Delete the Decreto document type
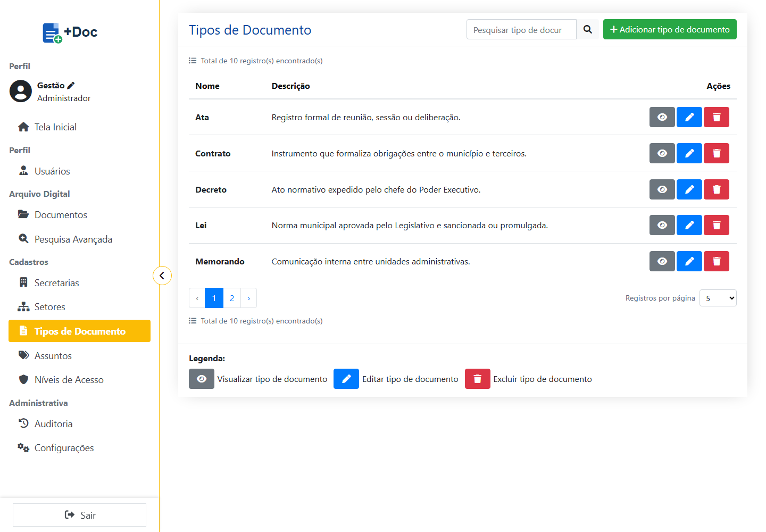Viewport: 766px width, 532px height. [717, 189]
